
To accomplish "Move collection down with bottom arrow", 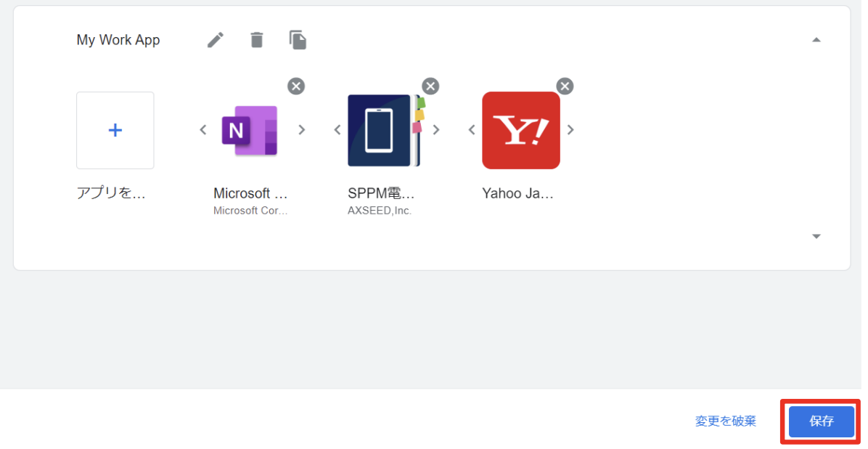I will (816, 236).
